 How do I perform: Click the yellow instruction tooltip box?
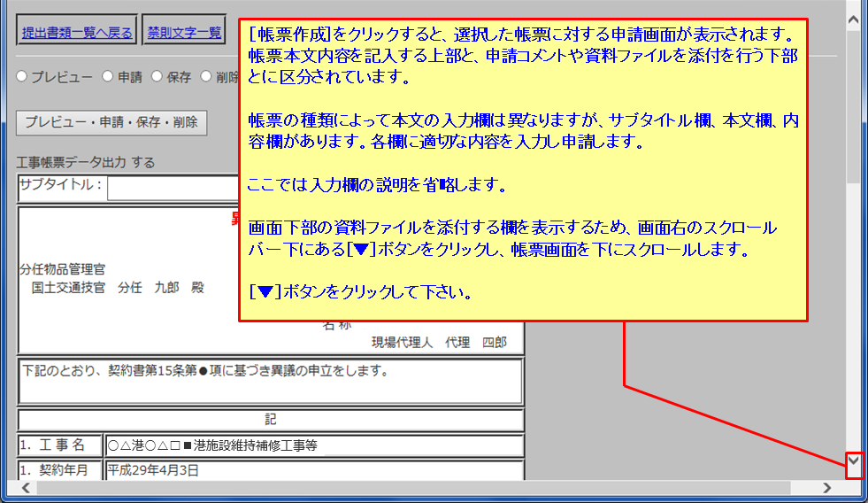tap(524, 168)
